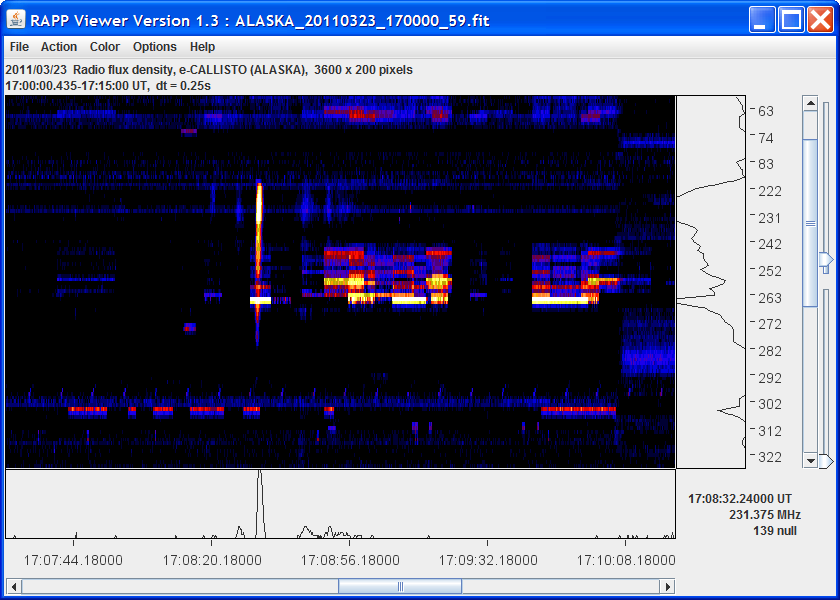The width and height of the screenshot is (840, 600).
Task: Click the 17:10:08.18000 time label
Action: coord(626,560)
